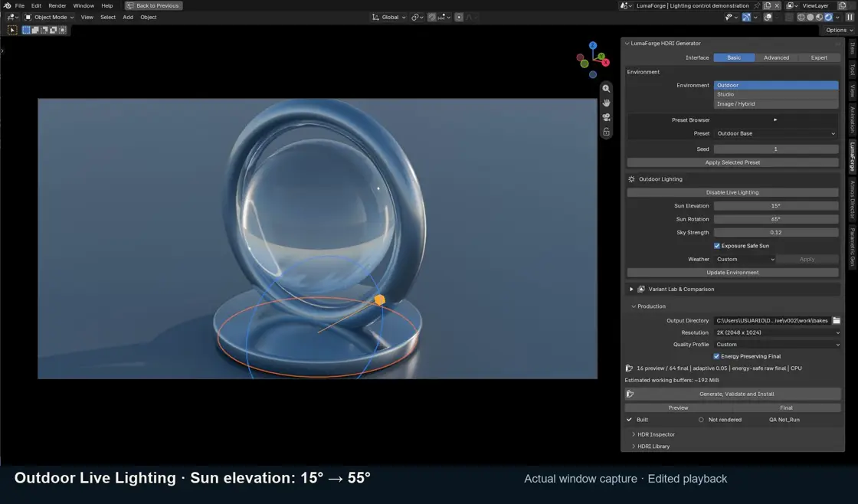Open Quality Profile dropdown
This screenshot has height=504, width=858.
click(777, 345)
